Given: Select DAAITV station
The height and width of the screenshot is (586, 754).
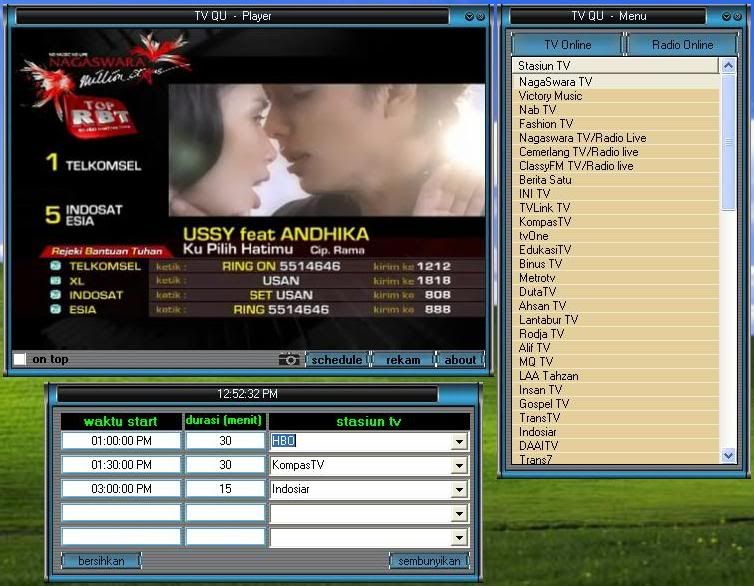Looking at the screenshot, I should coord(616,446).
